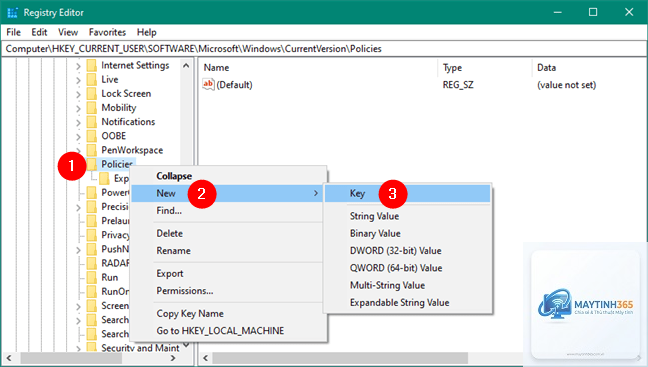The image size is (648, 367).
Task: Click the PushNotifications folder icon
Action: pyautogui.click(x=92, y=249)
